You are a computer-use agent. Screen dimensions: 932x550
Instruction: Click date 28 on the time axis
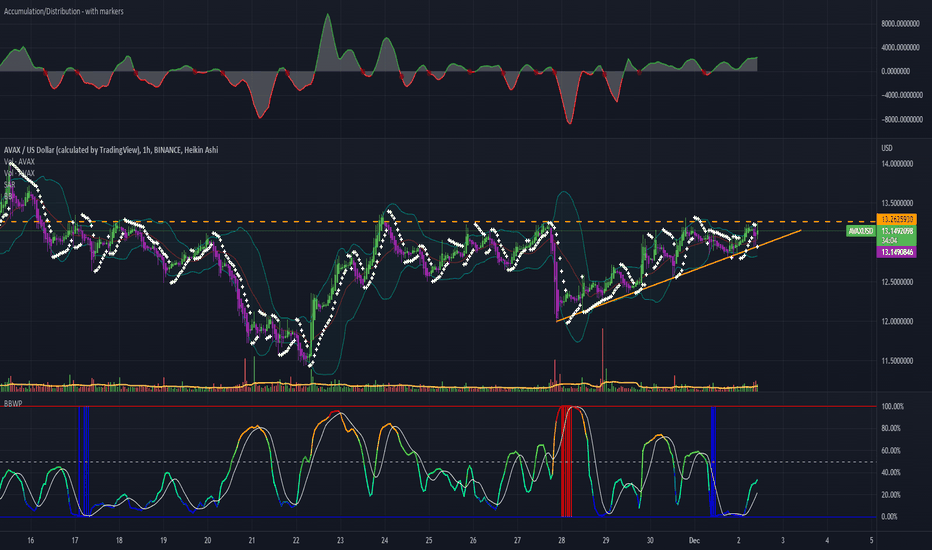[x=562, y=540]
